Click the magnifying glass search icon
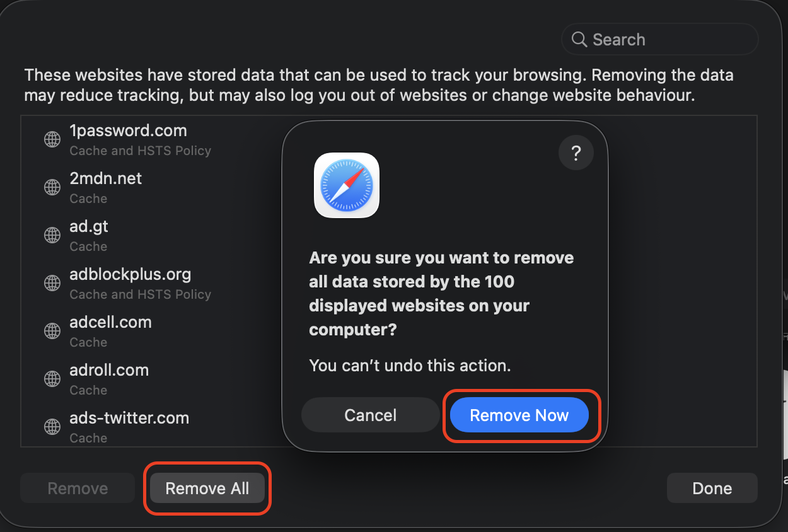This screenshot has height=532, width=788. [579, 40]
